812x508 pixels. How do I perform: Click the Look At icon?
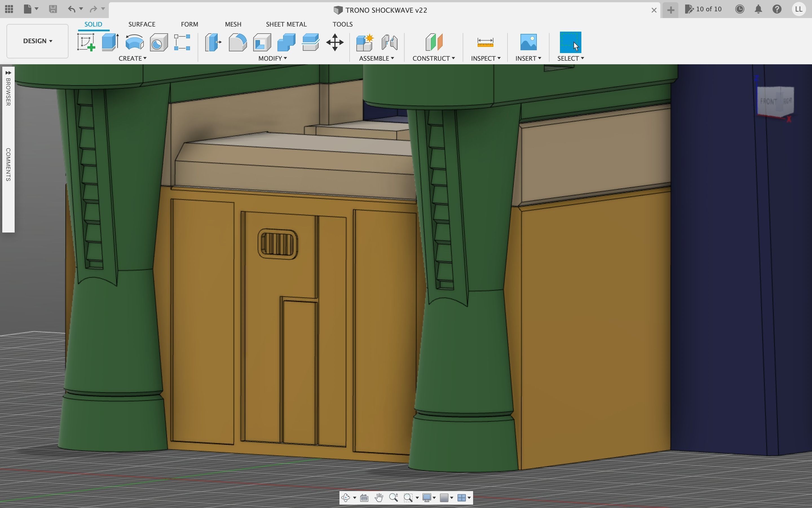point(364,498)
